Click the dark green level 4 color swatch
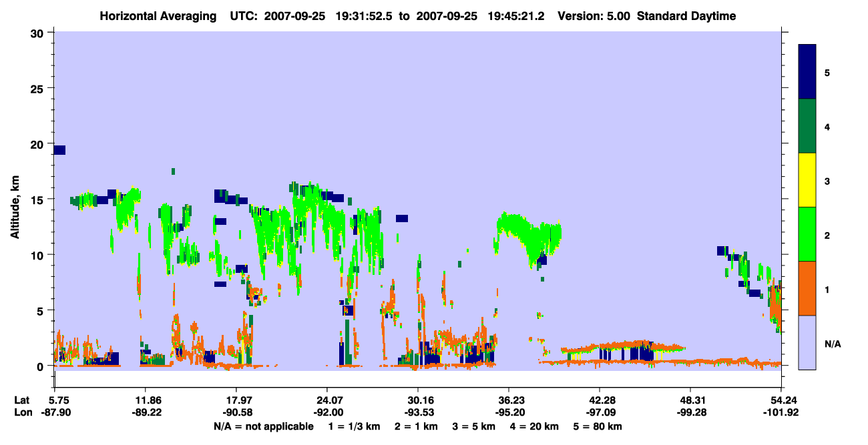The width and height of the screenshot is (868, 445). (x=807, y=126)
